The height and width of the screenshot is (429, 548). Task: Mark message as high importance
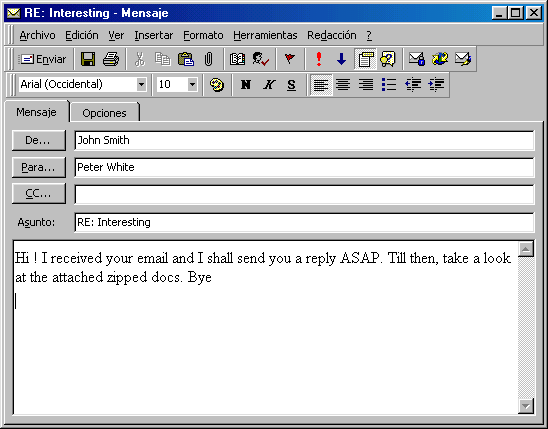(x=319, y=59)
